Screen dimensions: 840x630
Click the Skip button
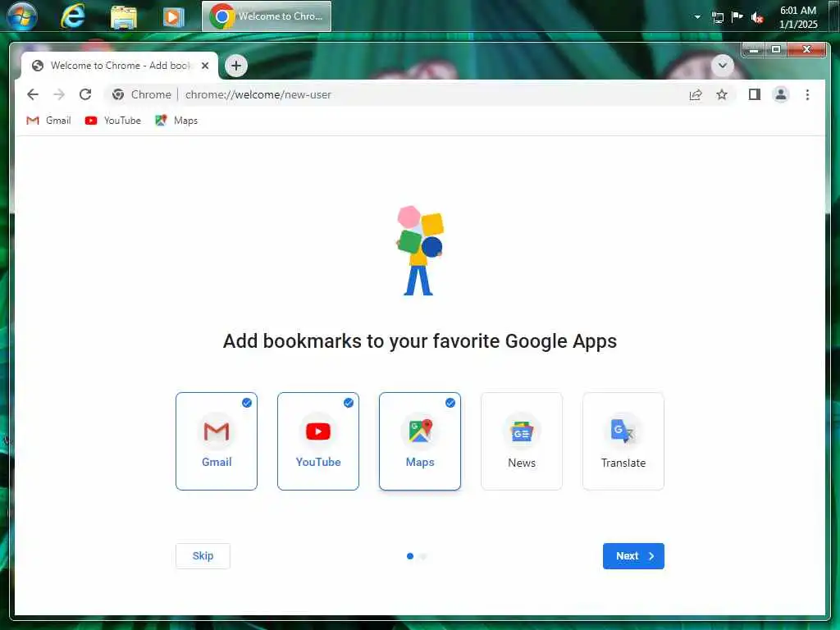tap(203, 556)
